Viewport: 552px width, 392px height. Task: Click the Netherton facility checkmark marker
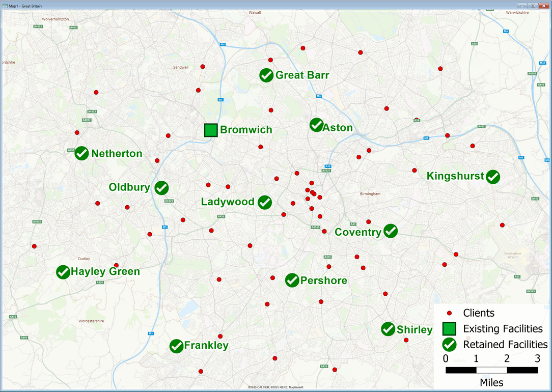[81, 153]
